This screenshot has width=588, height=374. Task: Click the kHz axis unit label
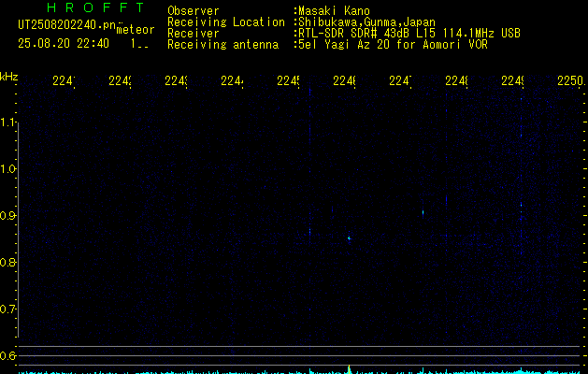click(x=8, y=77)
